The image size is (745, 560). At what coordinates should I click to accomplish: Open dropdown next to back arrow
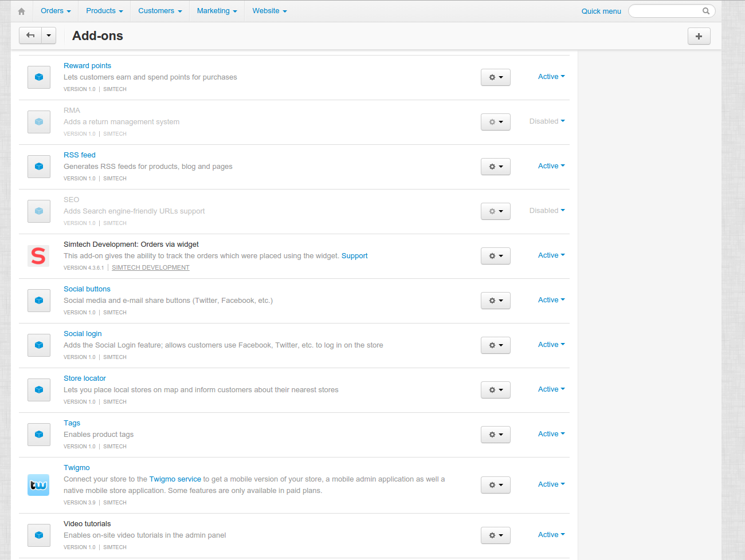[x=49, y=36]
